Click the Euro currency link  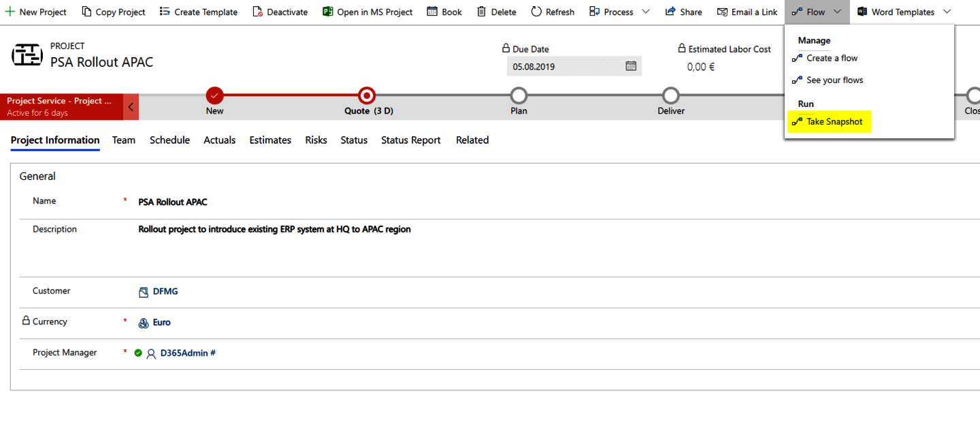pyautogui.click(x=162, y=323)
